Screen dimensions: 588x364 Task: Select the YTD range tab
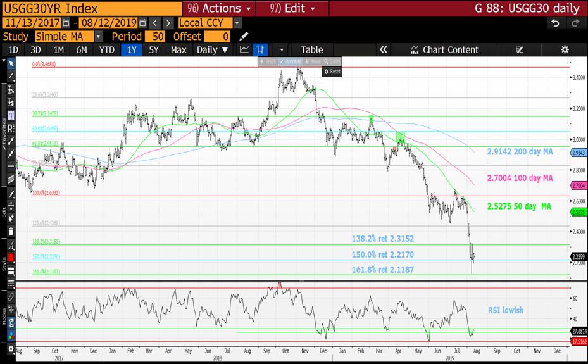click(x=107, y=49)
